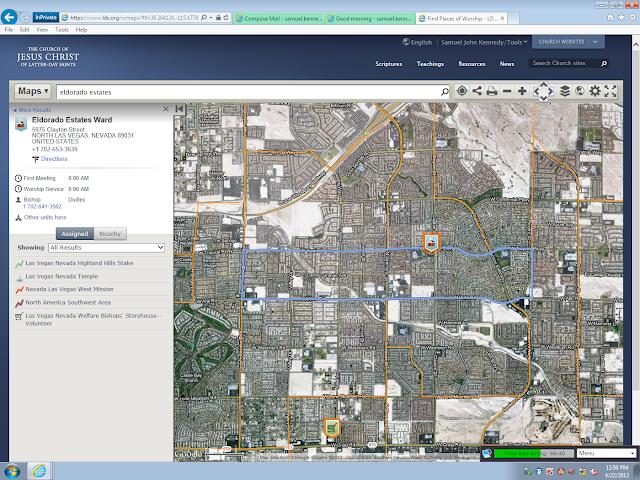Open the address bar search dropdown arrow

[x=211, y=18]
